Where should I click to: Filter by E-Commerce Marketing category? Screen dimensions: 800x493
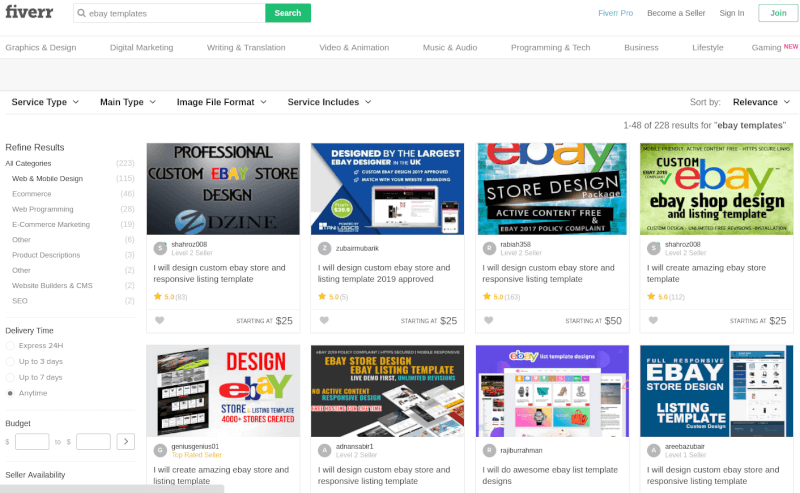(x=51, y=225)
